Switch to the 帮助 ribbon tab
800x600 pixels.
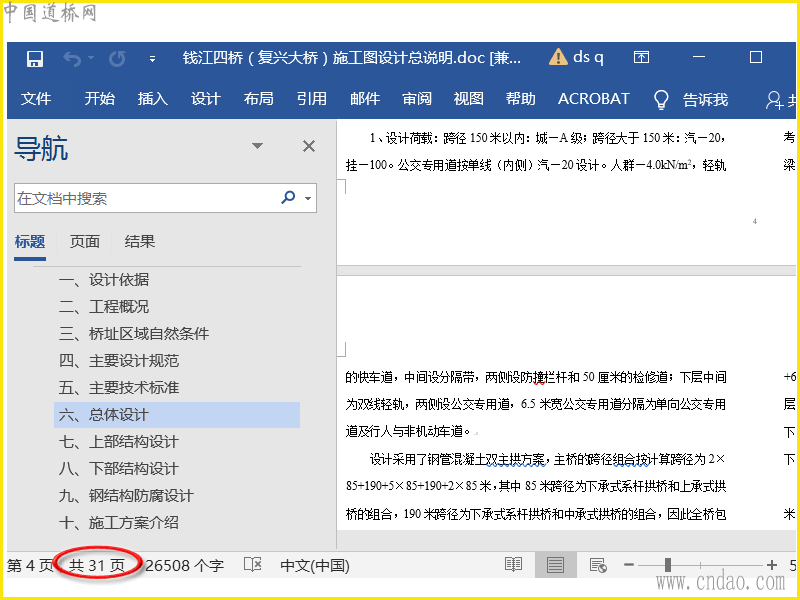point(520,98)
